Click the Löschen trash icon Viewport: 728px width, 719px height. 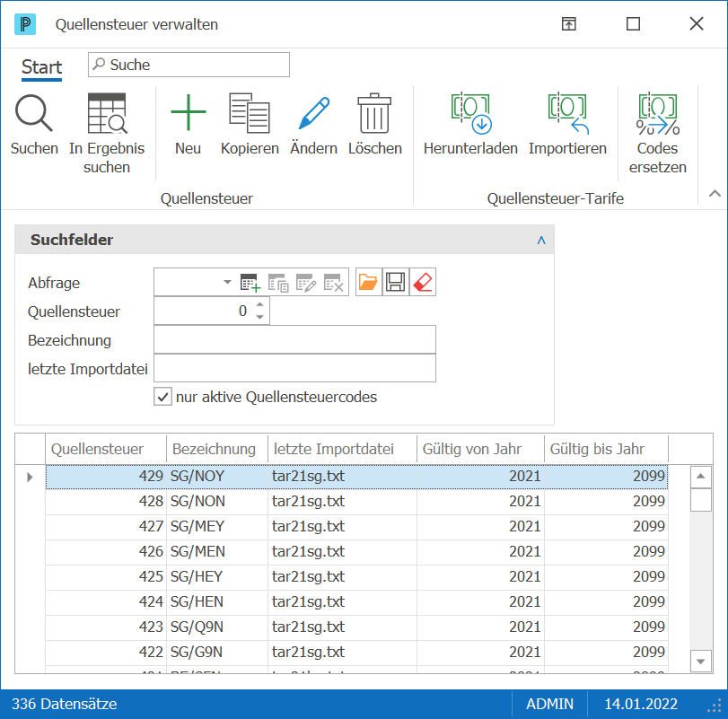click(x=374, y=113)
